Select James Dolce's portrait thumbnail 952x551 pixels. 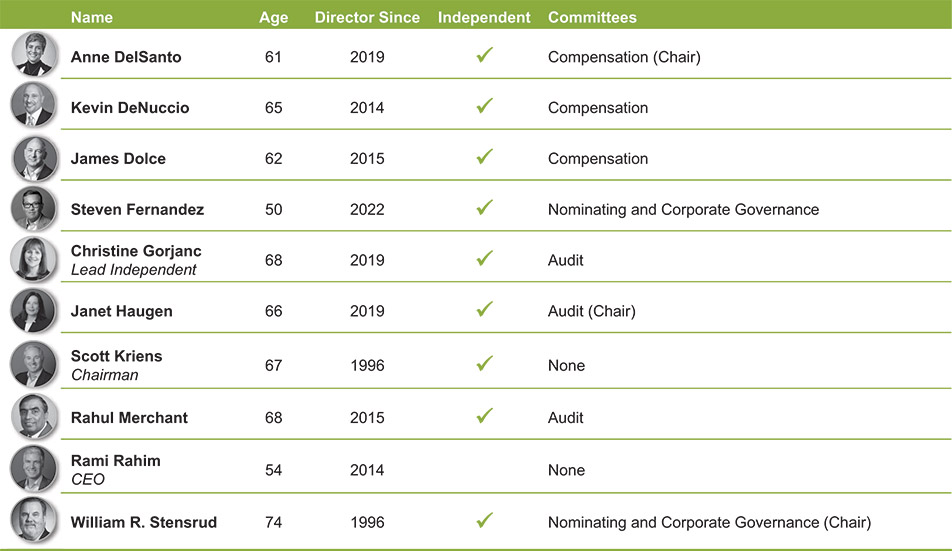point(34,157)
